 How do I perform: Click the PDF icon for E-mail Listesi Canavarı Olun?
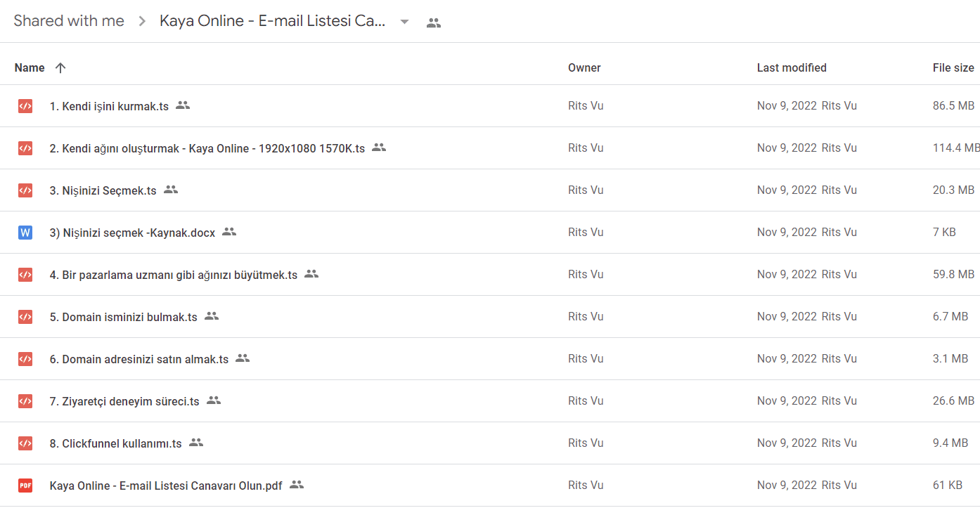pyautogui.click(x=25, y=486)
